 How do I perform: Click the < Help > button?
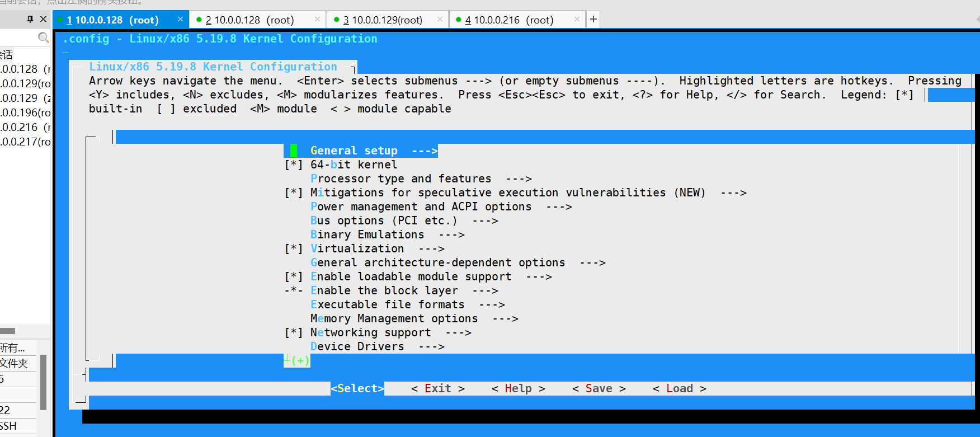[x=518, y=388]
